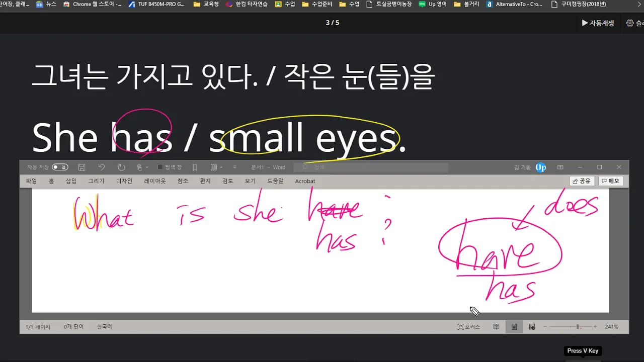Open the 참조 ribbon tab
The width and height of the screenshot is (644, 362).
coord(183,181)
